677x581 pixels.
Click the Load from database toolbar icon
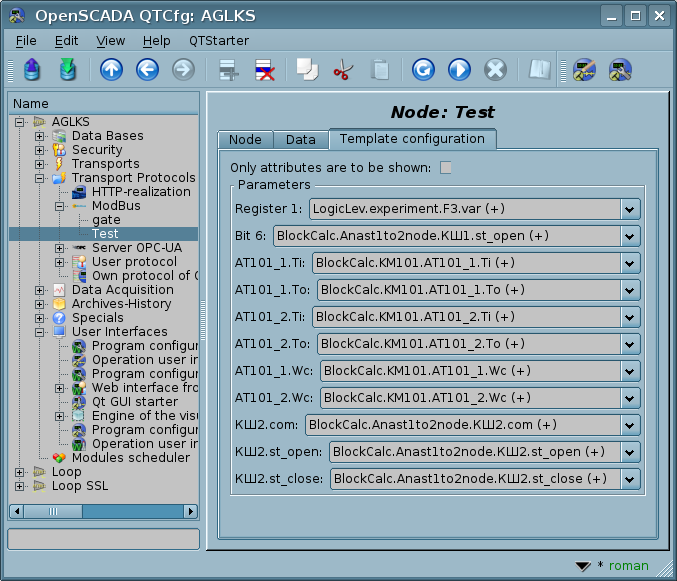pyautogui.click(x=31, y=70)
